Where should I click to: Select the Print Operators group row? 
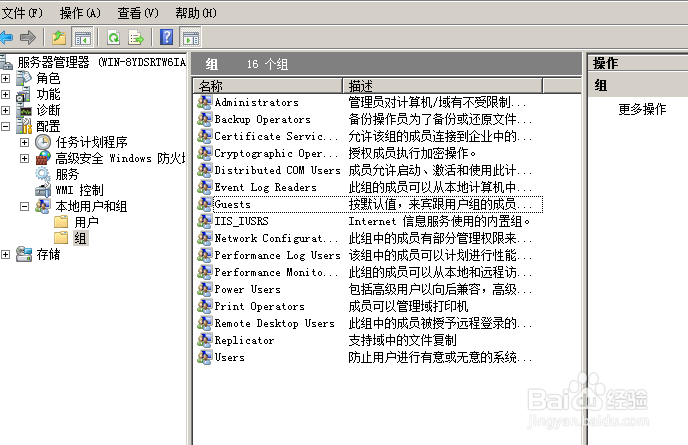point(369,306)
